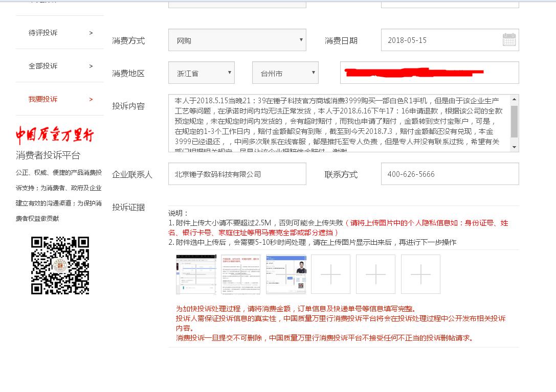This screenshot has height=392, width=556.
Task: Click the 投诉内容 label
Action: pyautogui.click(x=128, y=106)
